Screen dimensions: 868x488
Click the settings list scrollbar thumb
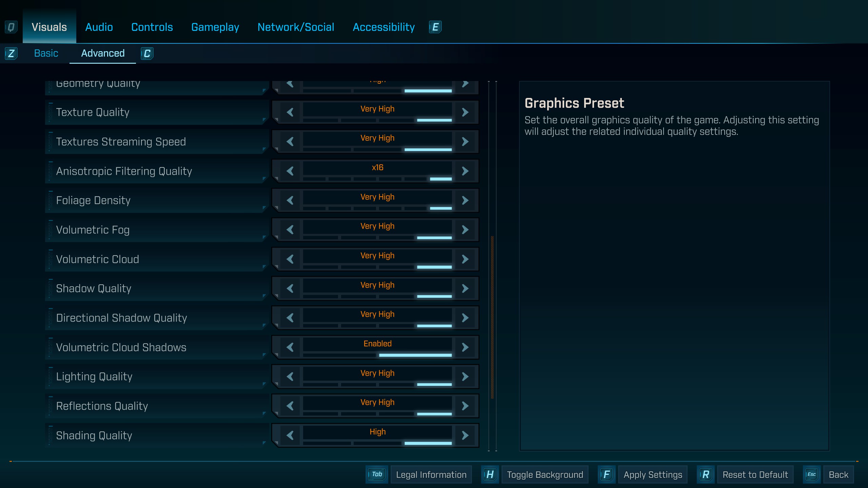(492, 317)
